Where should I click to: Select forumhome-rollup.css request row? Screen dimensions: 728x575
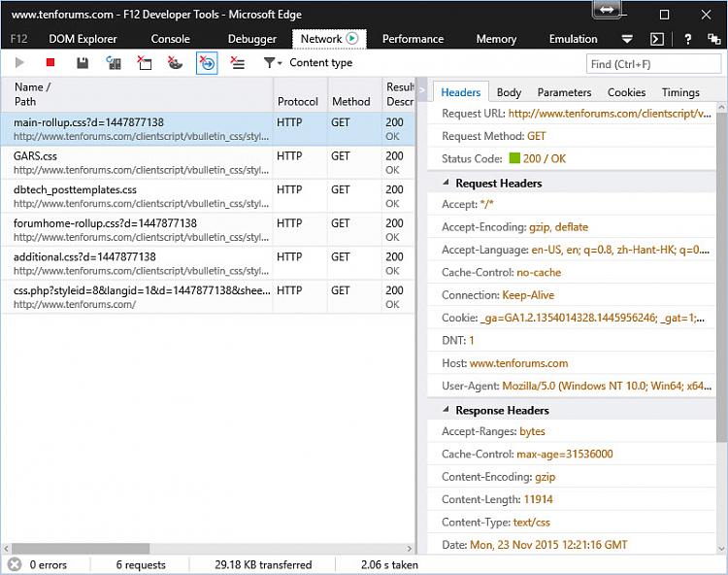(x=208, y=230)
